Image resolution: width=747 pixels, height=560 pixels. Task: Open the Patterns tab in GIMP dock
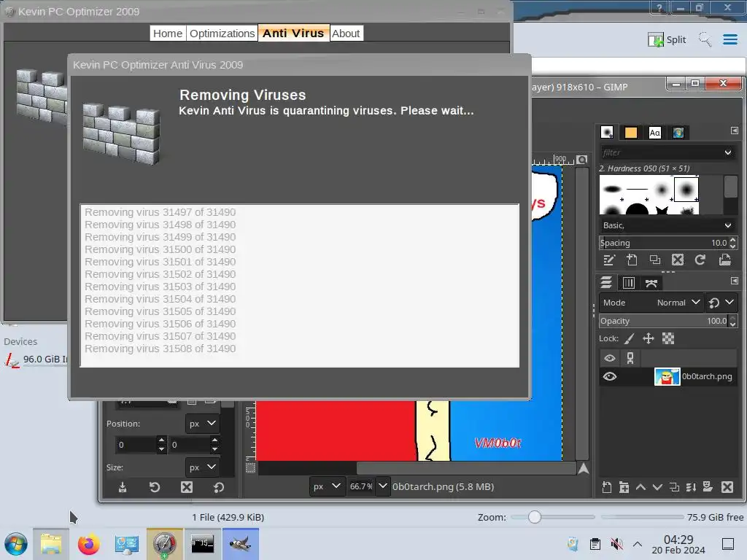coord(631,133)
